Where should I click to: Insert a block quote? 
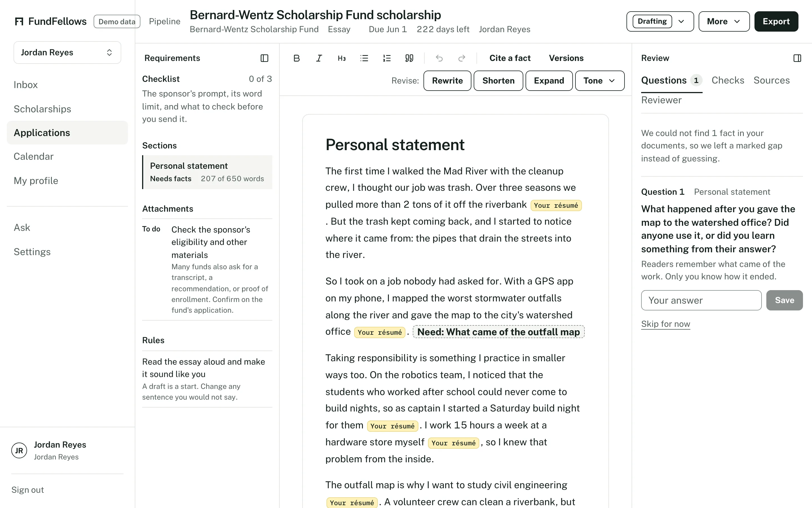409,58
